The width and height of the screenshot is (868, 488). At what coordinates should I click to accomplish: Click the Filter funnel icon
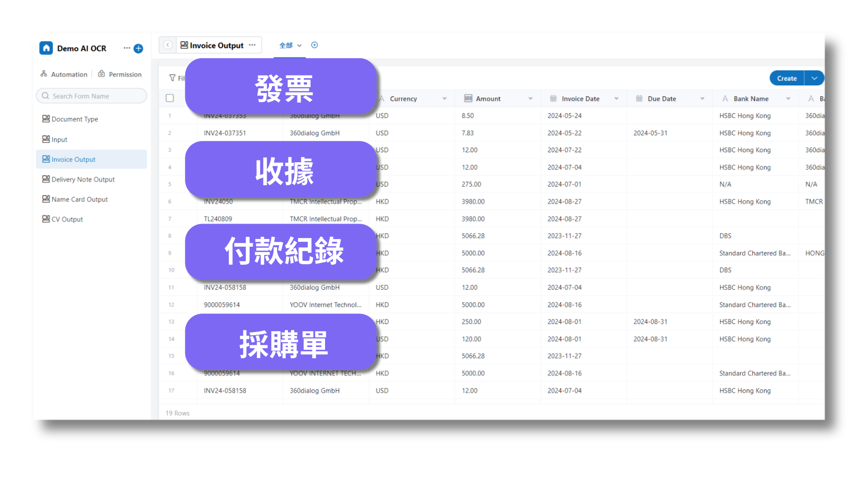[x=172, y=78]
